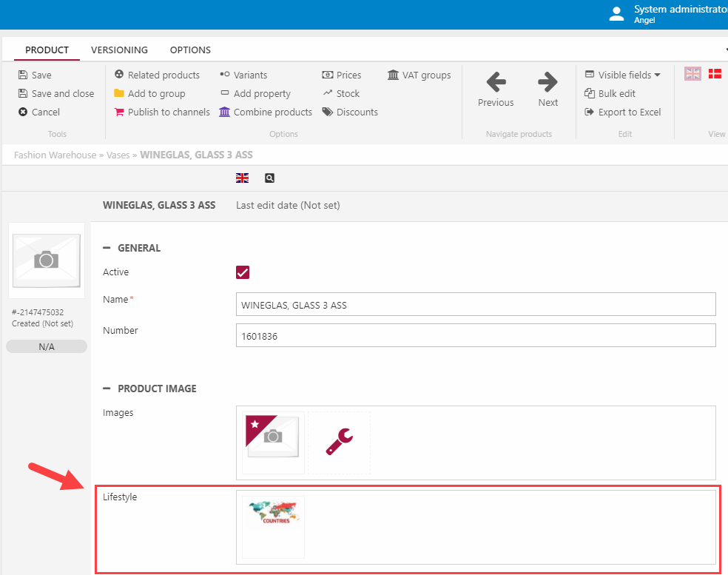Image resolution: width=728 pixels, height=575 pixels.
Task: Go to the Next product arrow
Action: click(547, 82)
